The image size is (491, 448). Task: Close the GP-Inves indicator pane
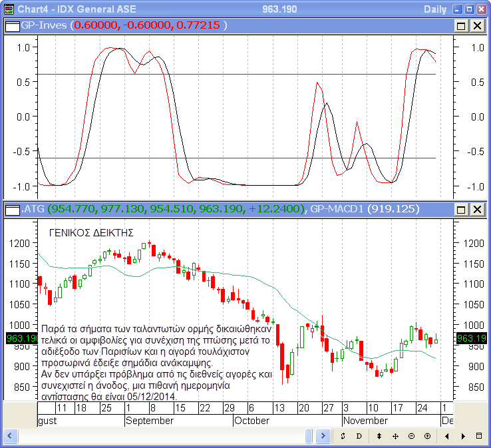tap(477, 25)
